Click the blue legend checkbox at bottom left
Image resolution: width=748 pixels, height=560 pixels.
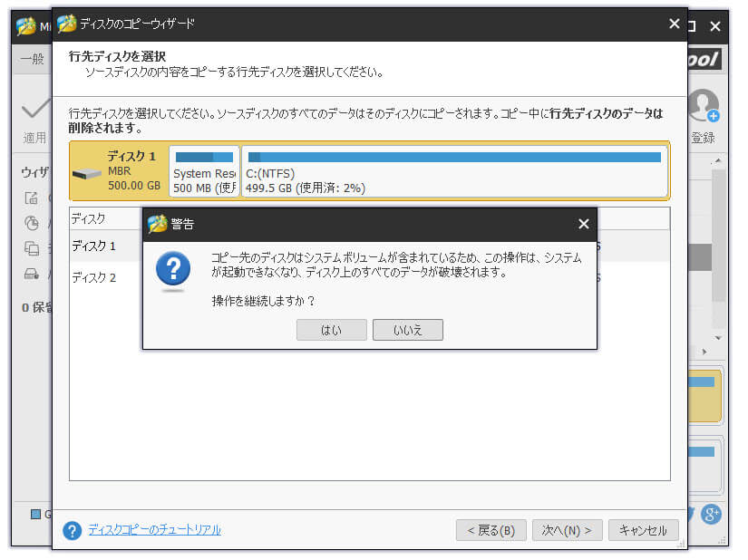(x=34, y=512)
